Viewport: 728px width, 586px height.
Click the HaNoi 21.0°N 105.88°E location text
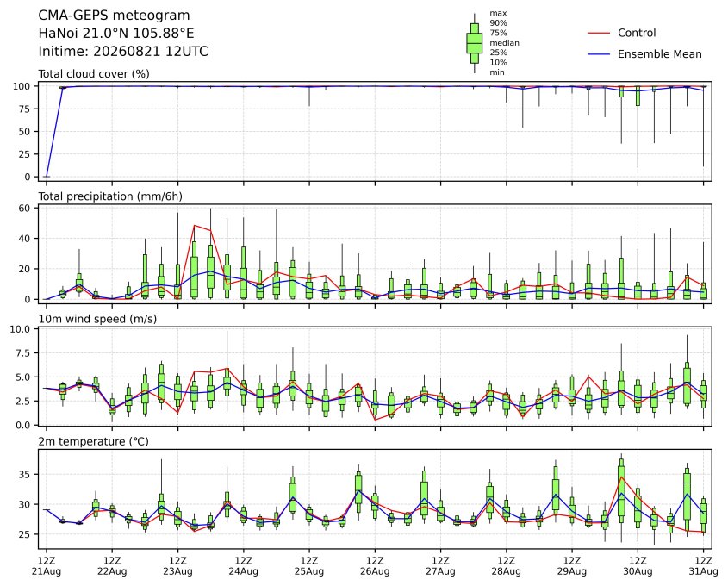click(116, 34)
